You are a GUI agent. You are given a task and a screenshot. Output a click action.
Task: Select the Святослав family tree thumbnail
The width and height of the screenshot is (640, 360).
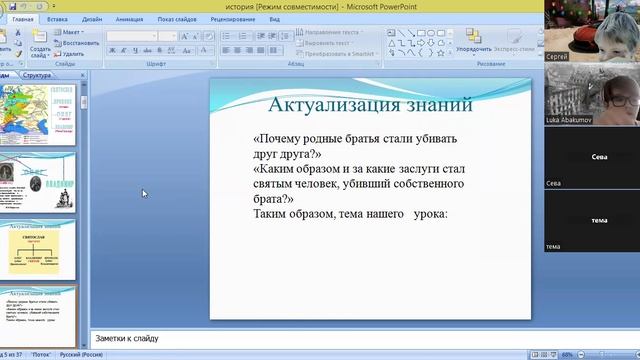(38, 250)
